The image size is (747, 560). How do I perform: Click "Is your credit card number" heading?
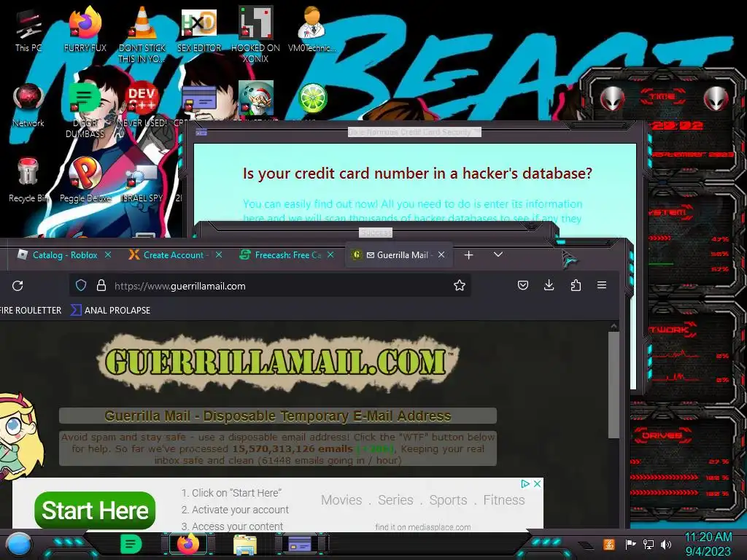(417, 174)
